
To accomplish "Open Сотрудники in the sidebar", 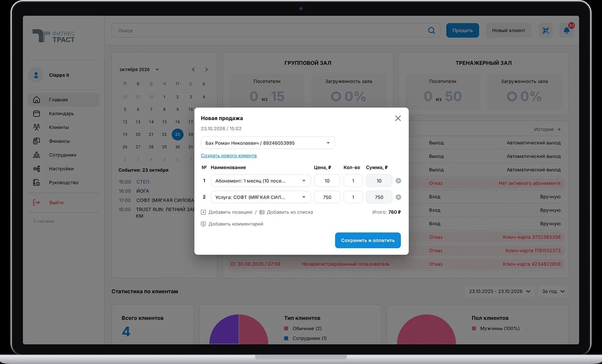I will pyautogui.click(x=63, y=155).
